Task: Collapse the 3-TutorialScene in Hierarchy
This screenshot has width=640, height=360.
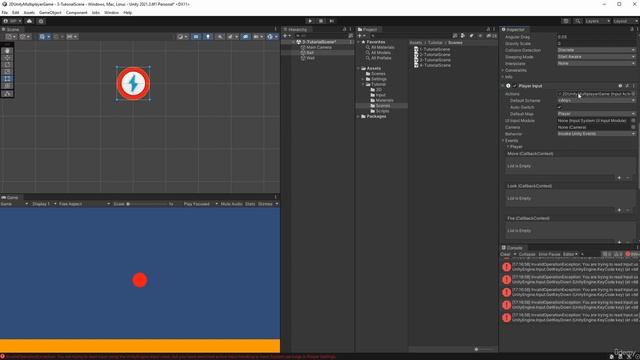Action: tap(293, 42)
